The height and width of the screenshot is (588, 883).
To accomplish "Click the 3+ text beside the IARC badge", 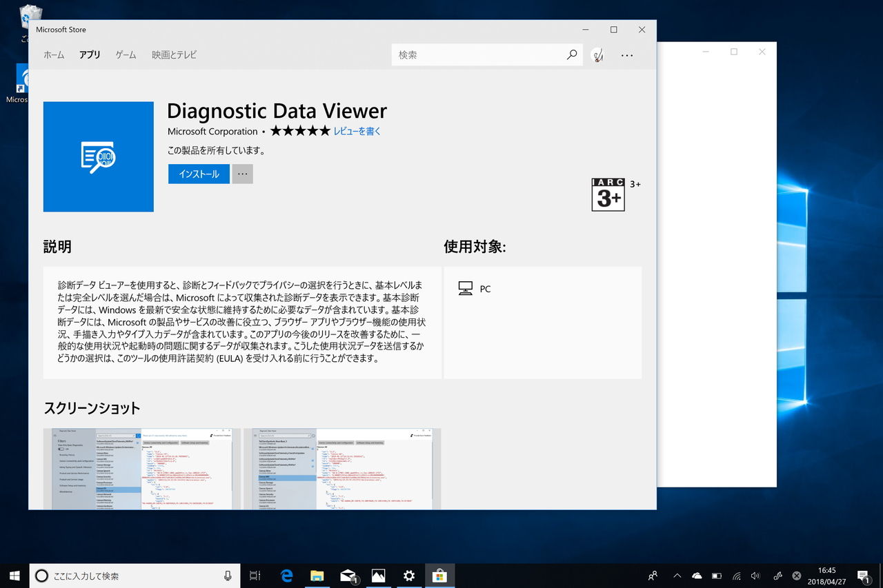I will point(635,184).
